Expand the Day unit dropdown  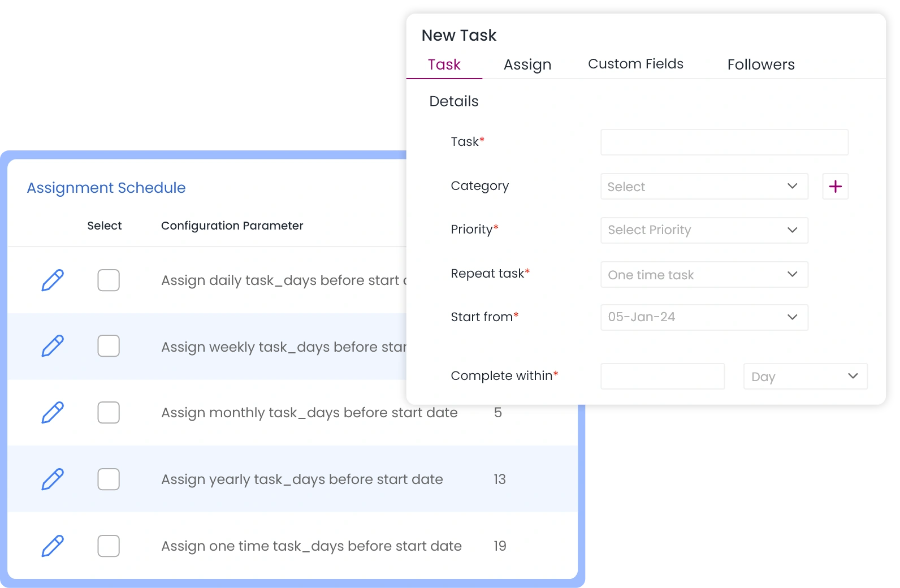click(x=805, y=377)
